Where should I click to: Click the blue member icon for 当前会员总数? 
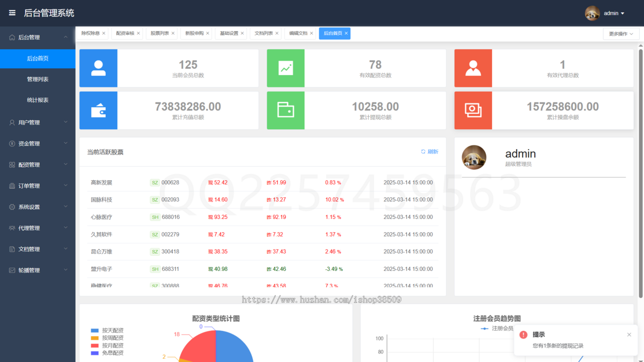pos(98,68)
